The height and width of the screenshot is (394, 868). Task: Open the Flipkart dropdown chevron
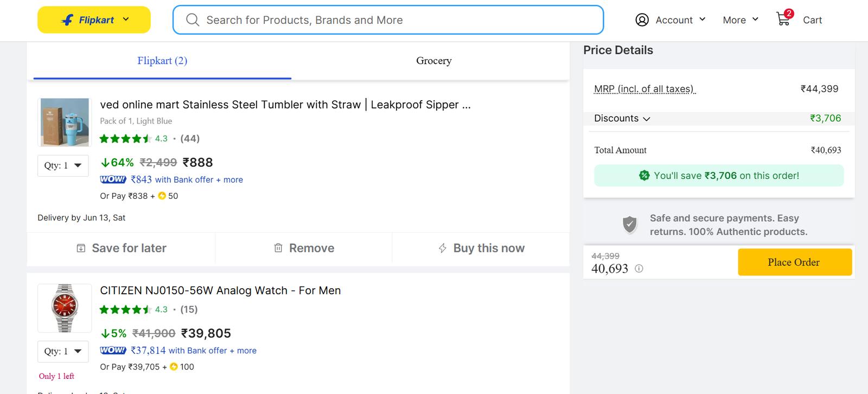(x=126, y=20)
